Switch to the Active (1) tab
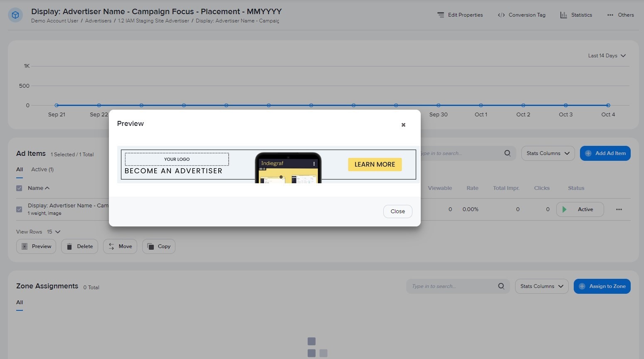The image size is (644, 359). (x=42, y=170)
